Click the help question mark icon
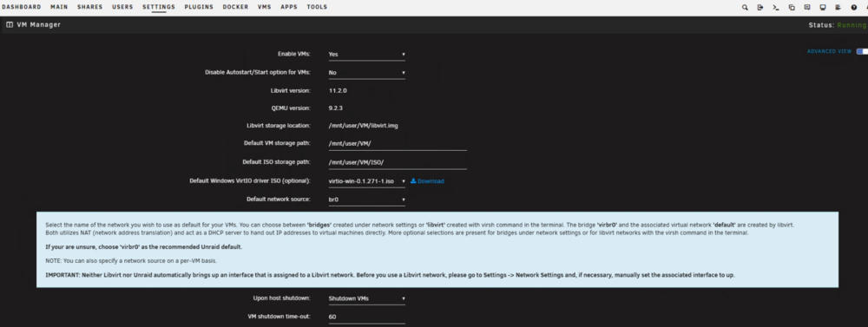The width and height of the screenshot is (868, 327). tap(853, 7)
